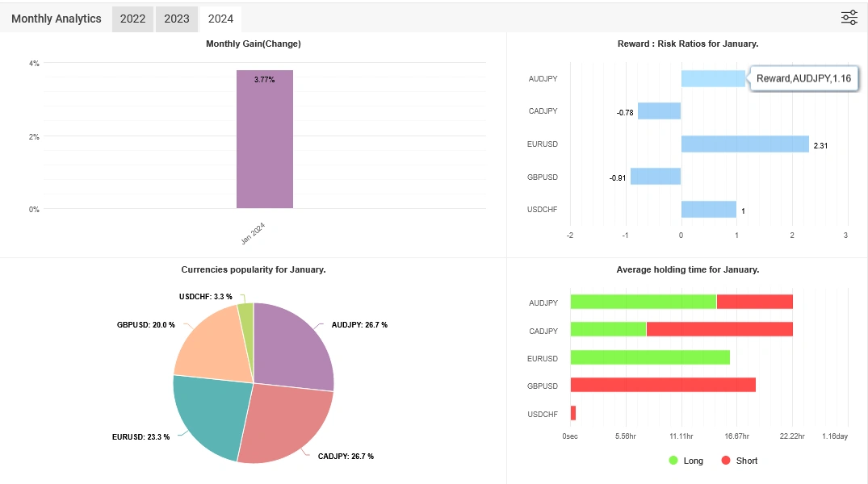Click the GBPUSD red short holding bar

tap(663, 385)
